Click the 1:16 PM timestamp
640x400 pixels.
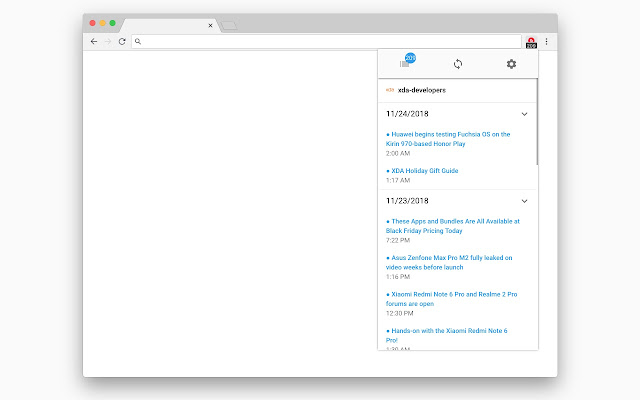(398, 277)
